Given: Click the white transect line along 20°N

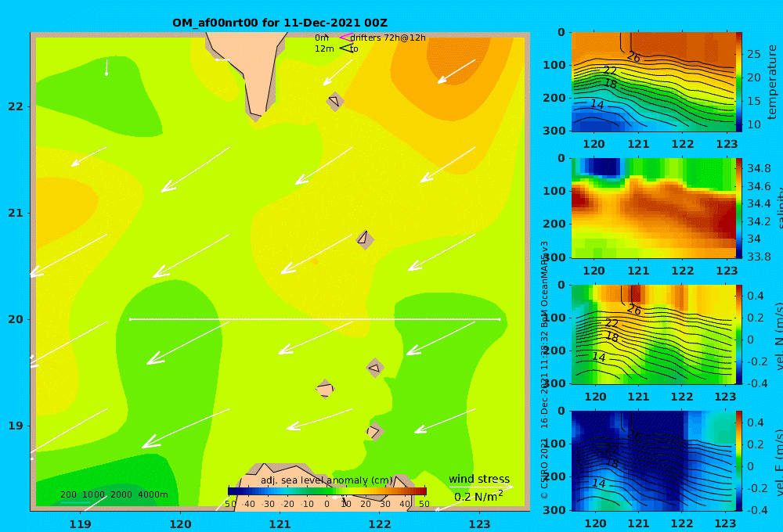Looking at the screenshot, I should 315,319.
